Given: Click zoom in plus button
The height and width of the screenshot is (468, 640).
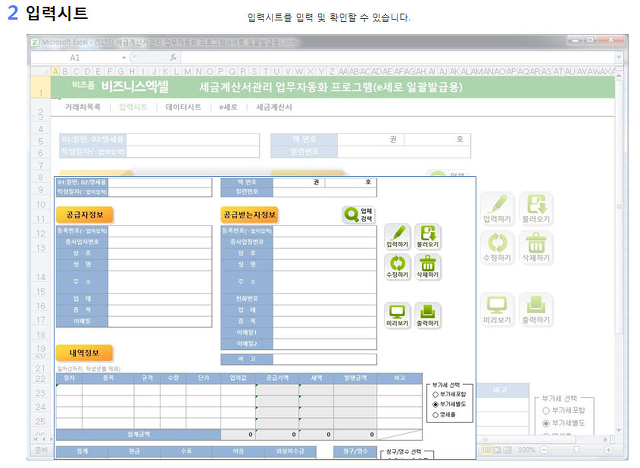Looking at the screenshot, I should tap(608, 450).
